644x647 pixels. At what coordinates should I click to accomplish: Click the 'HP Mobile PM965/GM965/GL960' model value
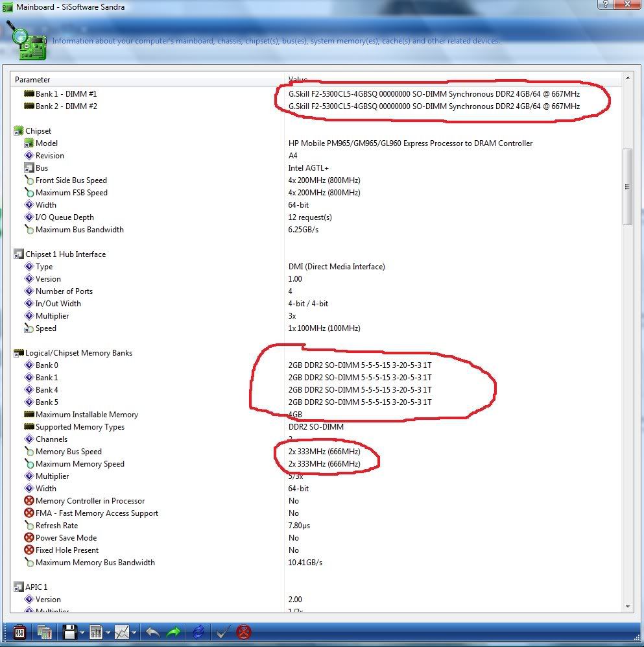(411, 143)
